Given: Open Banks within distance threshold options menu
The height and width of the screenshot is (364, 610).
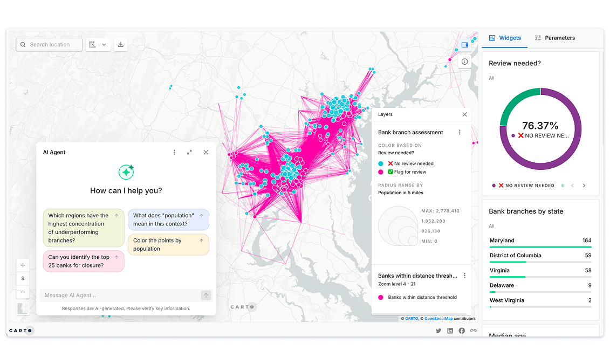Looking at the screenshot, I should click(x=464, y=276).
